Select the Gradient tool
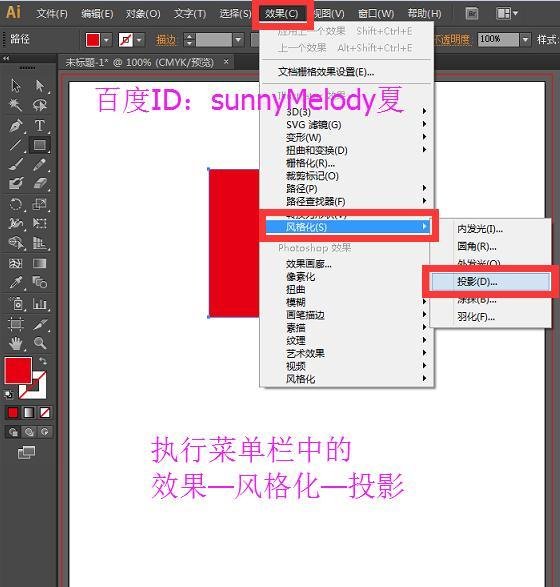 point(39,264)
